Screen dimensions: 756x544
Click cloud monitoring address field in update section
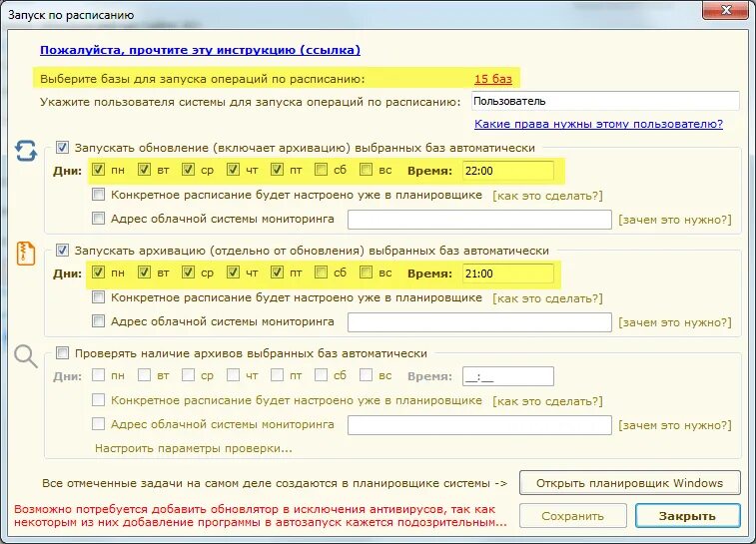(x=479, y=220)
